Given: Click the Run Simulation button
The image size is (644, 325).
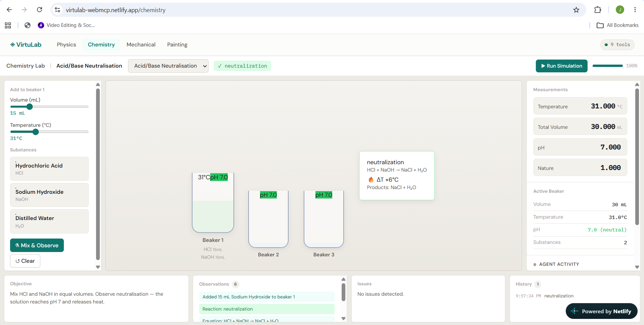Looking at the screenshot, I should [561, 66].
